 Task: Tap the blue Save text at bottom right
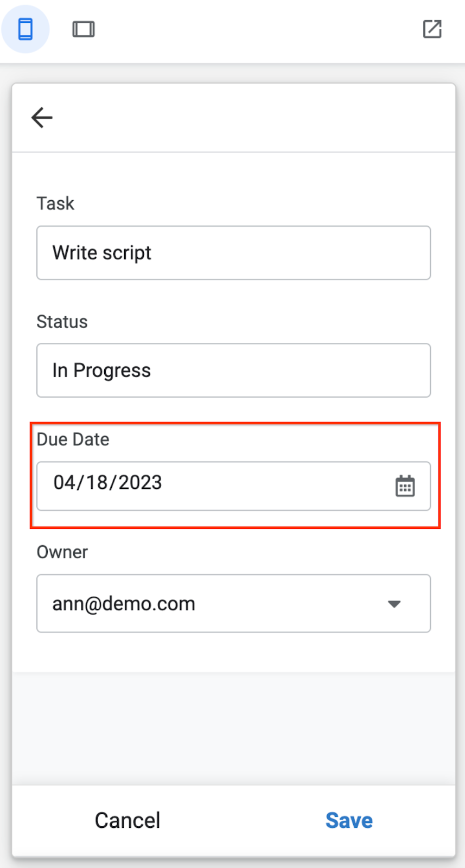349,820
